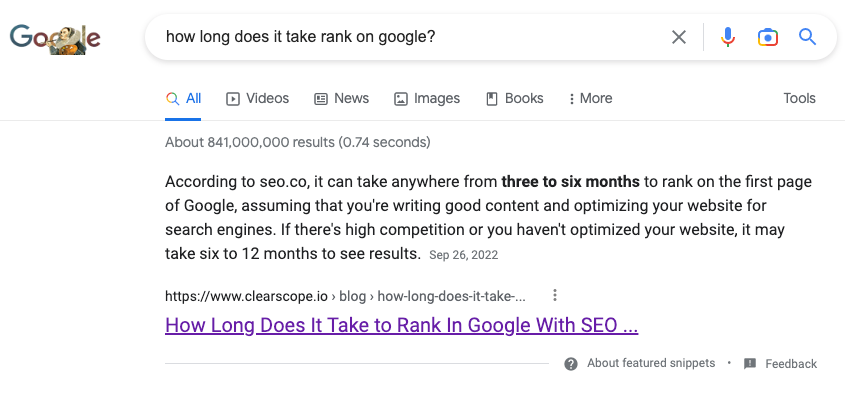
Task: Switch to the News tab
Action: [342, 99]
